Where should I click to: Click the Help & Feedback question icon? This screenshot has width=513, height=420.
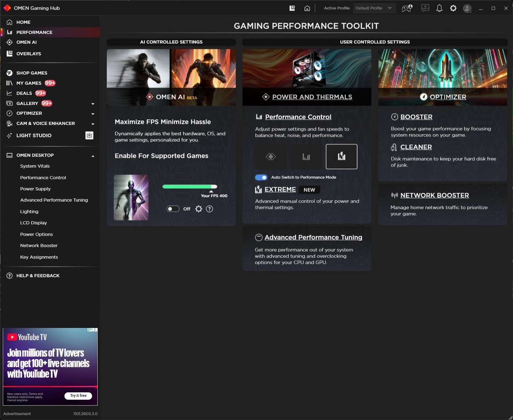click(10, 276)
